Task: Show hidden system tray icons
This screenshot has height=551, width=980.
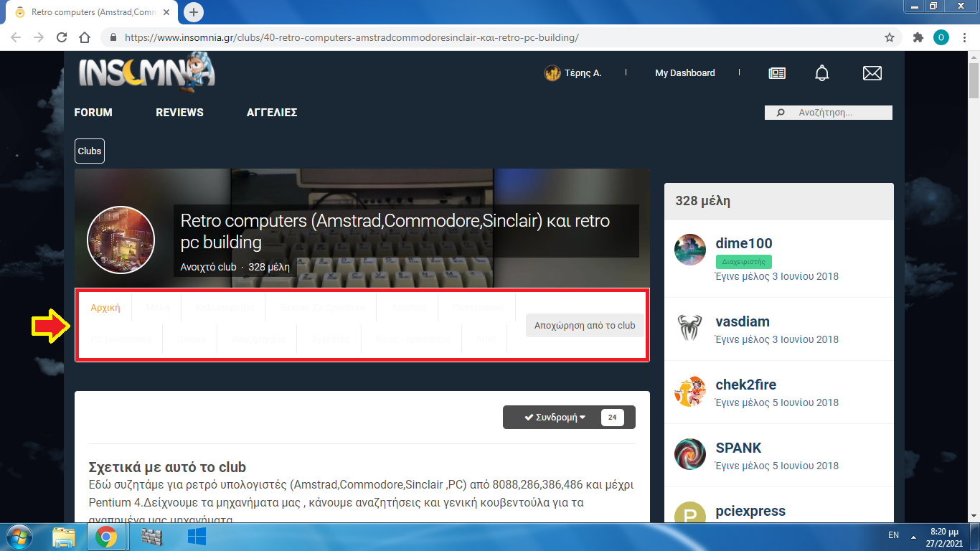Action: (x=914, y=536)
